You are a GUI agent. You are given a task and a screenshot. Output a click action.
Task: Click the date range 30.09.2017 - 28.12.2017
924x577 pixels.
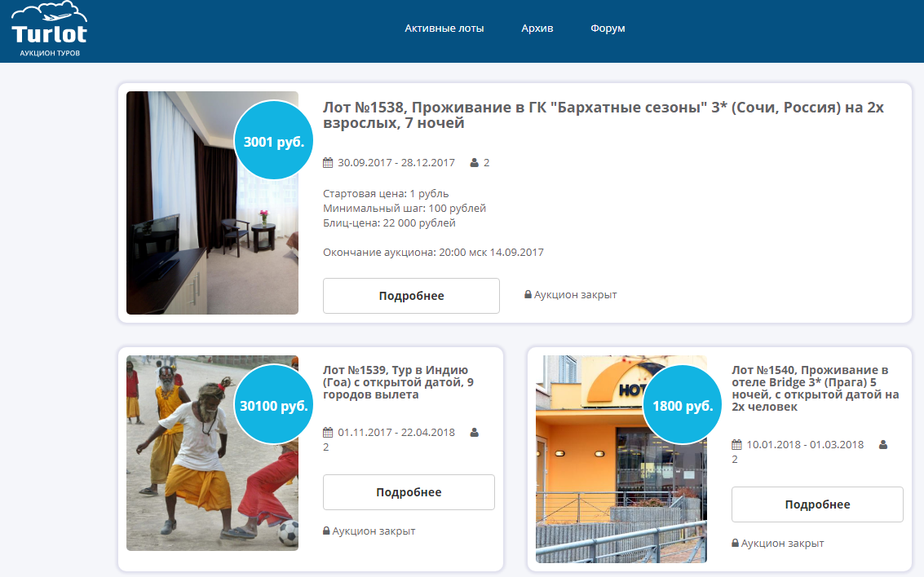click(x=396, y=162)
